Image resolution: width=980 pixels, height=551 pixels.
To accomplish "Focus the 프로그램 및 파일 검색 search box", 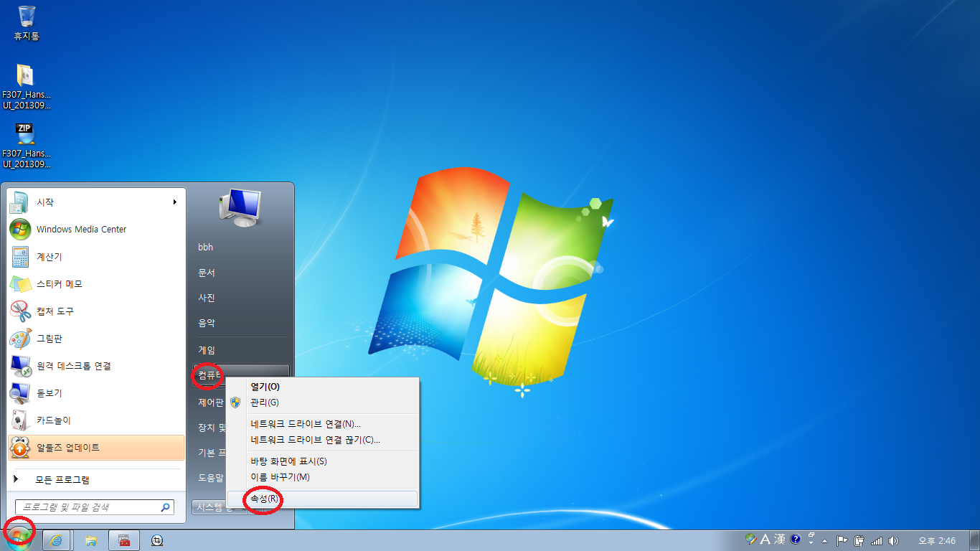I will click(95, 507).
